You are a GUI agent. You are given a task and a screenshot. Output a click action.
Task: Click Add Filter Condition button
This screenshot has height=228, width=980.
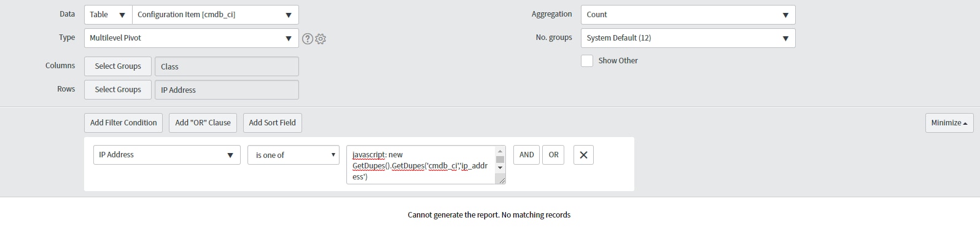[123, 123]
